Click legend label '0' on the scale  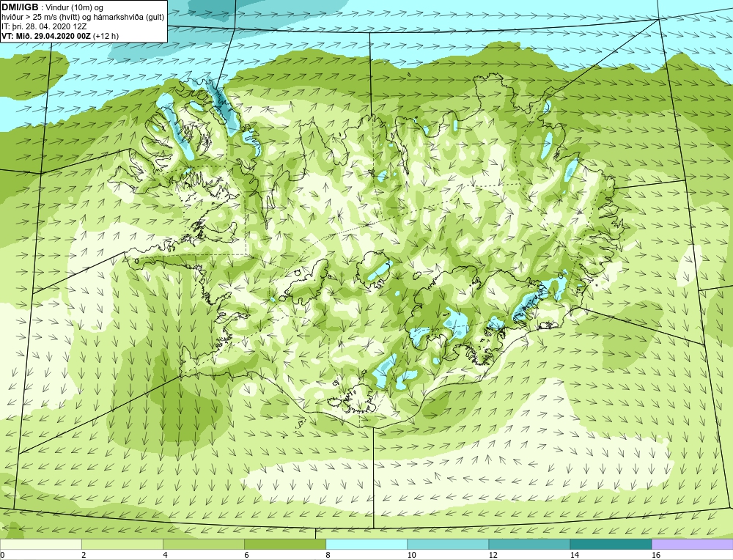(x=3, y=555)
